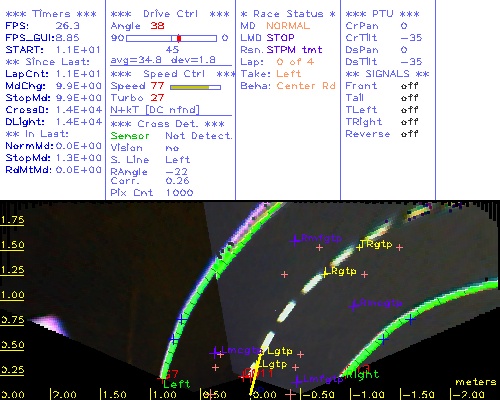Toggle the Front signal off value
The height and width of the screenshot is (400, 500).
[409, 86]
